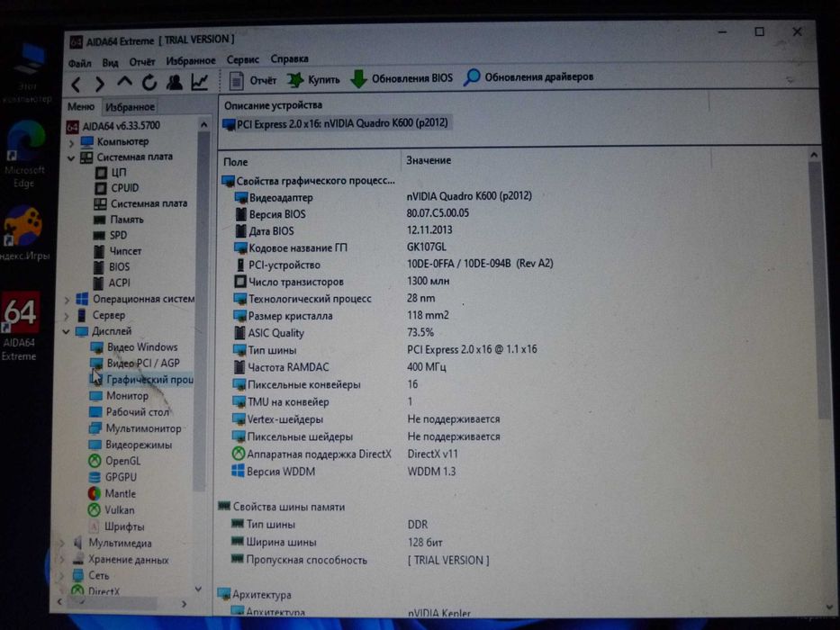Select AIDA64 v6.33.5700 root item
The height and width of the screenshot is (630, 840).
(x=113, y=126)
